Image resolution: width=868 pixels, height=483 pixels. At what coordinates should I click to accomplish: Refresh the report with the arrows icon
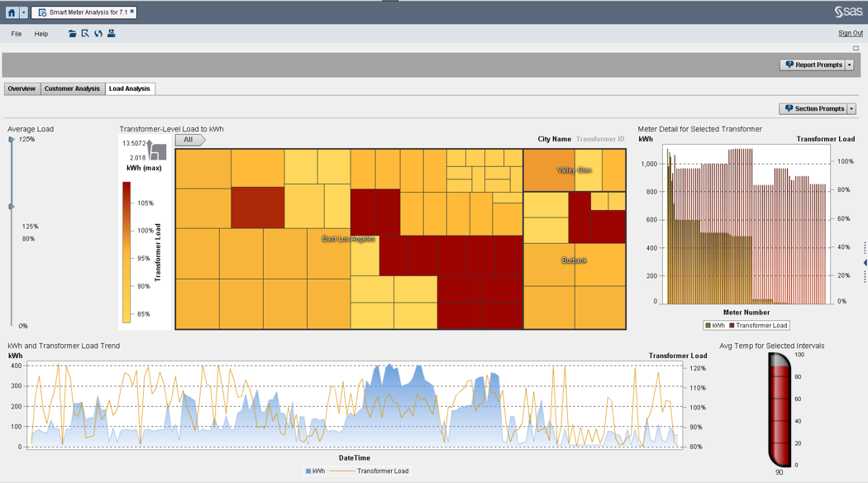pos(98,34)
